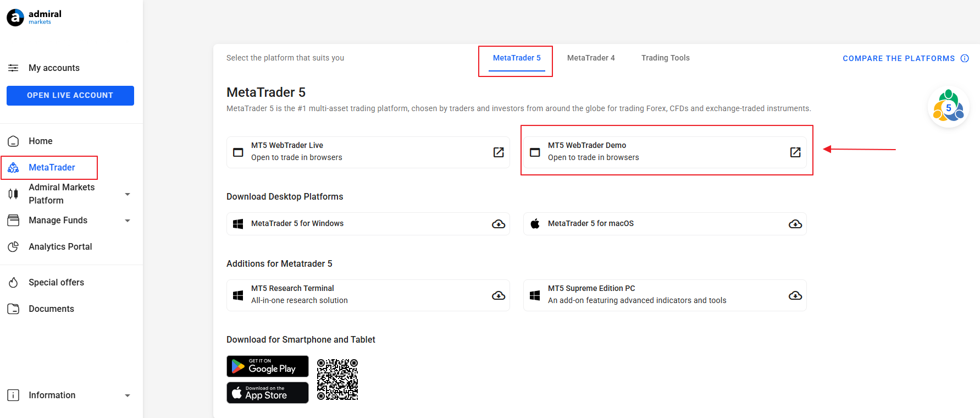The height and width of the screenshot is (418, 980).
Task: Click the Compare the Platforms link
Action: click(x=899, y=58)
